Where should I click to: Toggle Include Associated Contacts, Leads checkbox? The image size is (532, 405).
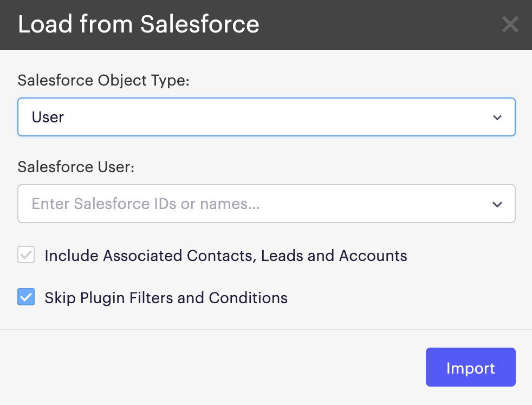point(26,254)
